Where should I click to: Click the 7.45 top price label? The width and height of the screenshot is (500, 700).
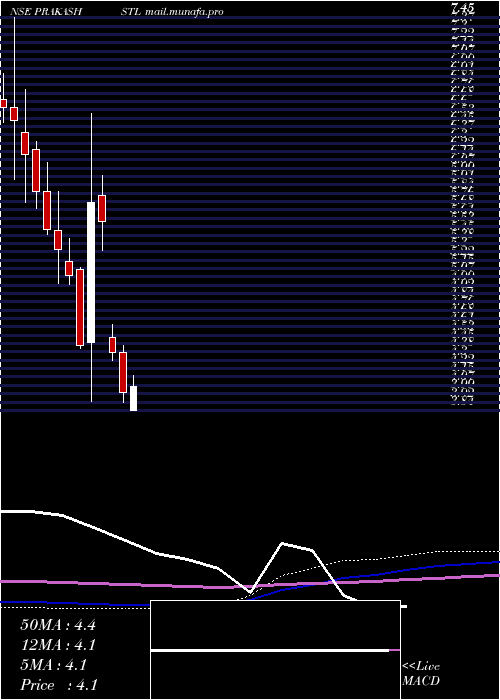click(463, 8)
